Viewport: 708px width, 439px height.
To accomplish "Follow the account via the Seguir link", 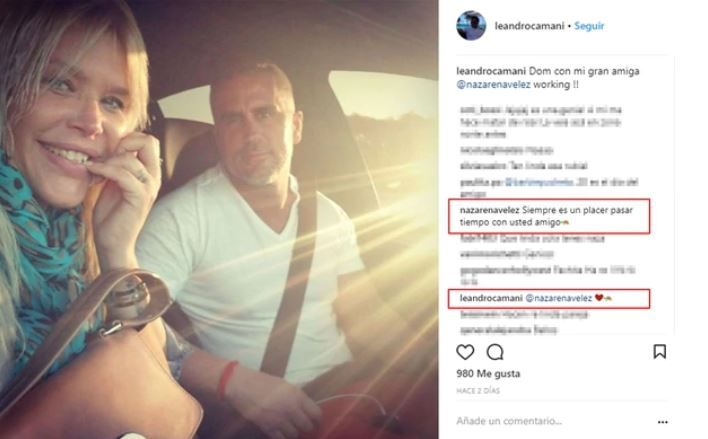I will point(589,26).
